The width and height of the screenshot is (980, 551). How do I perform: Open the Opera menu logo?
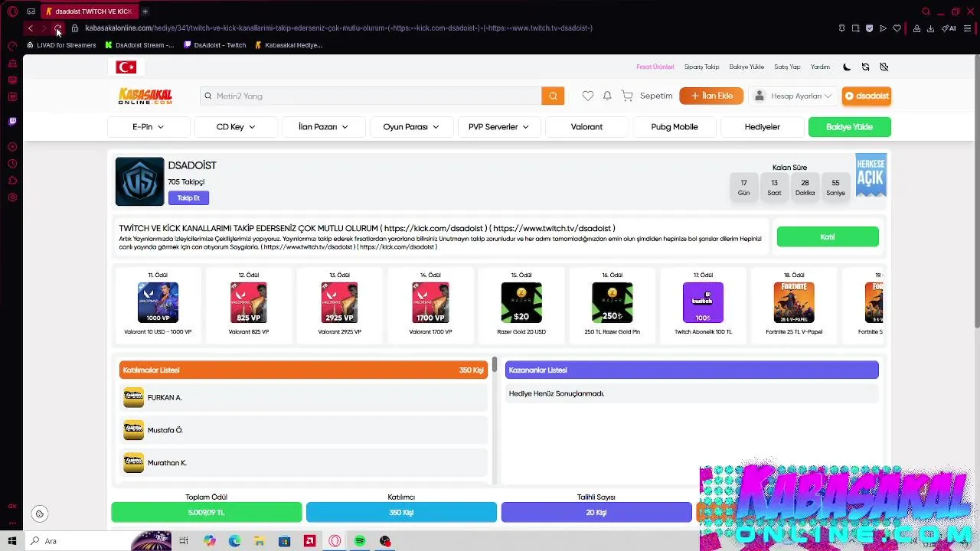click(12, 11)
